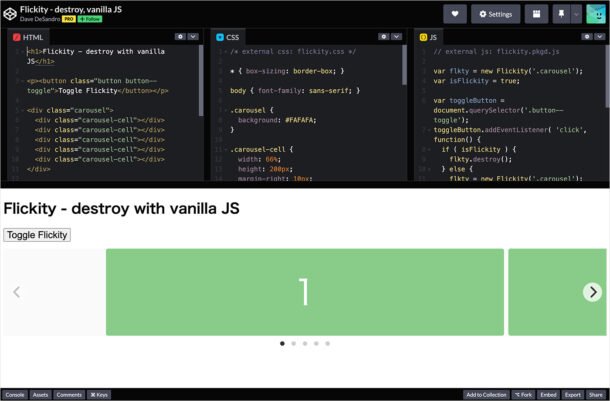610x401 pixels.
Task: Show keyboard shortcut Keys
Action: pos(99,395)
